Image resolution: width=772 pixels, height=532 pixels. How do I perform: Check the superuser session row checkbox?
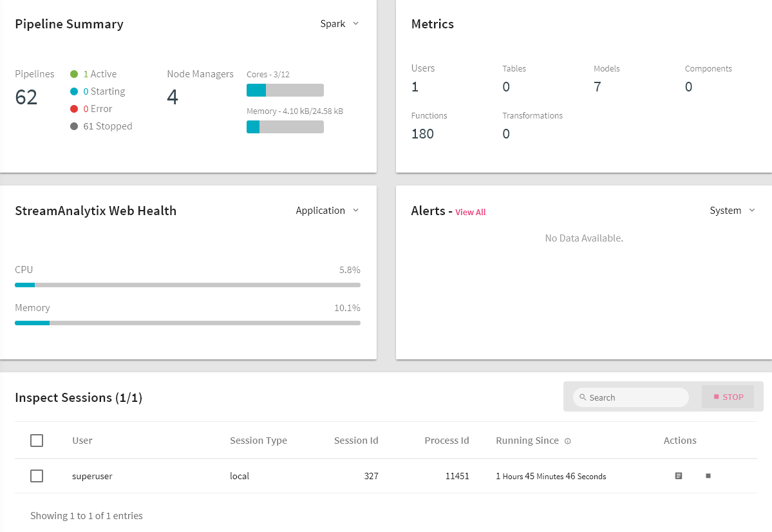point(37,476)
